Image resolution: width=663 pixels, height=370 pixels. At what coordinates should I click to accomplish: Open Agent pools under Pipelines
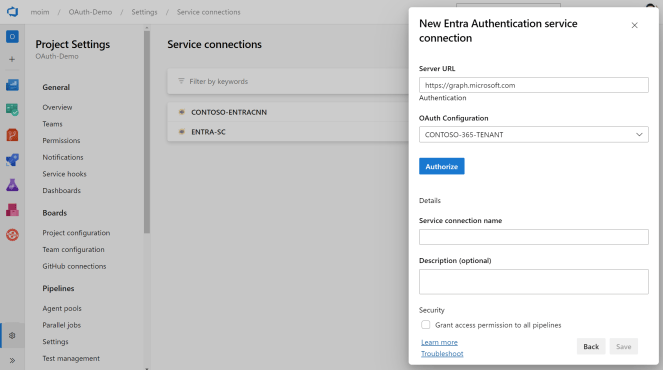click(x=62, y=308)
